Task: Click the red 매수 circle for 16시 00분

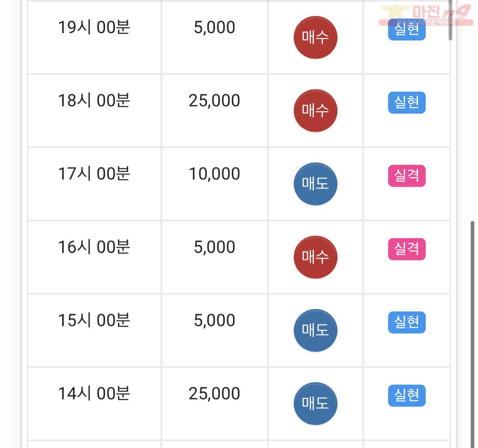Action: click(x=315, y=257)
